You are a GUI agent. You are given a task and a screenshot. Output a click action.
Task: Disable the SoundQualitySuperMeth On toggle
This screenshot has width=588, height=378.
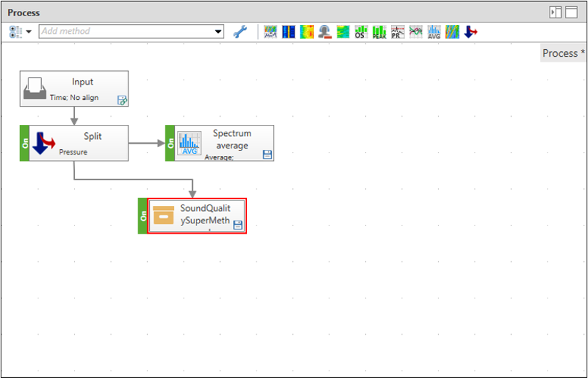coord(142,216)
